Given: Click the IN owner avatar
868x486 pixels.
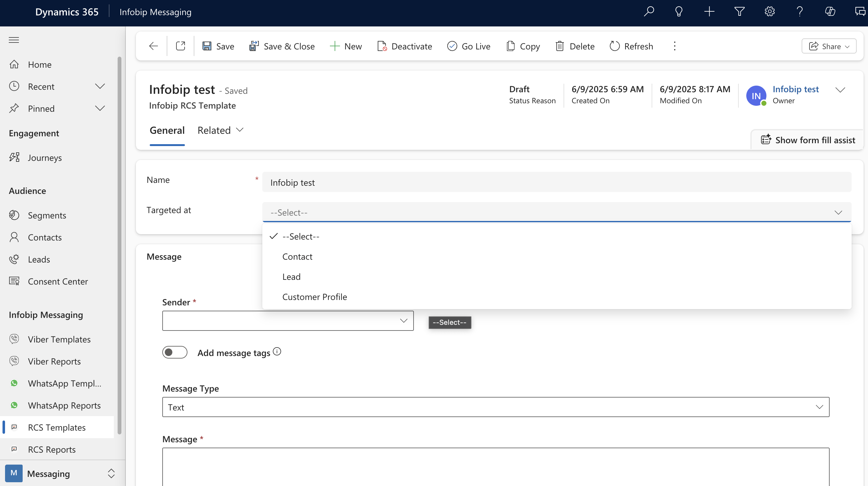Looking at the screenshot, I should click(756, 96).
